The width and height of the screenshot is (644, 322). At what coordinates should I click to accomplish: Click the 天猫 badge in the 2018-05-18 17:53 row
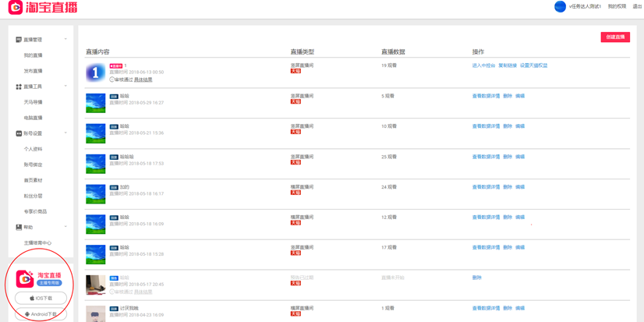295,162
